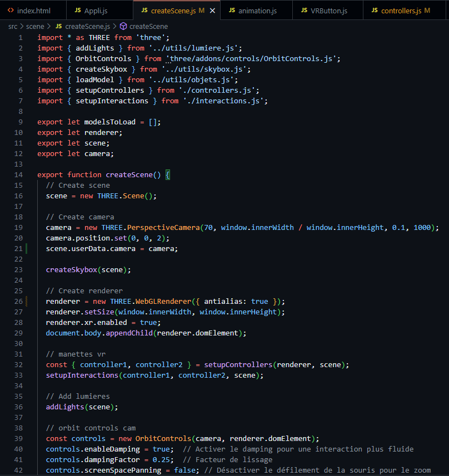Click the JS icon on the controllers.js tab
Image resolution: width=449 pixels, height=476 pixels.
click(376, 11)
